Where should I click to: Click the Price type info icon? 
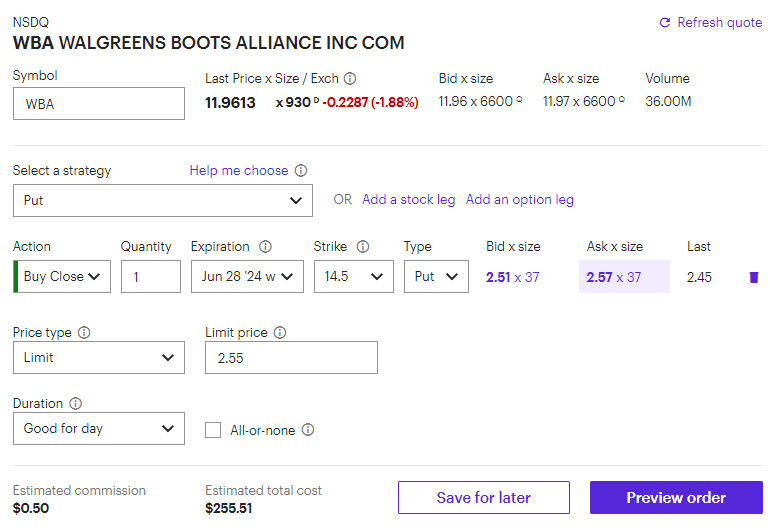[84, 332]
